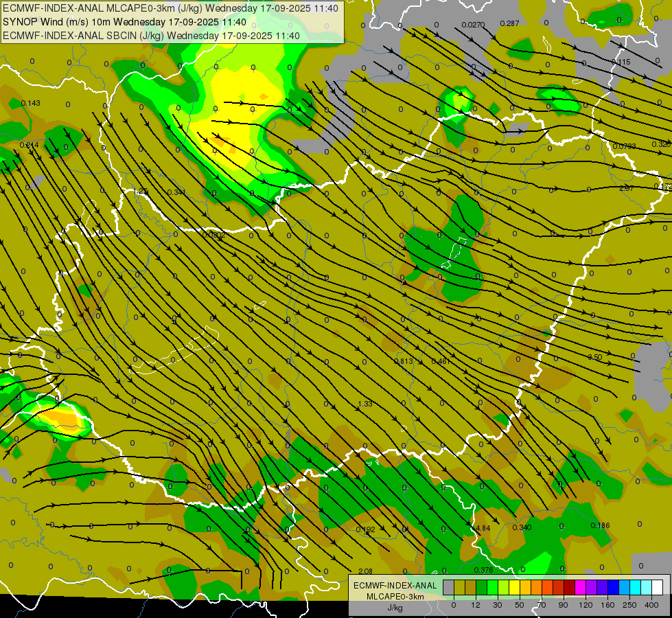Select the J/kg unit label in legend
672x618 pixels.
pos(395,607)
